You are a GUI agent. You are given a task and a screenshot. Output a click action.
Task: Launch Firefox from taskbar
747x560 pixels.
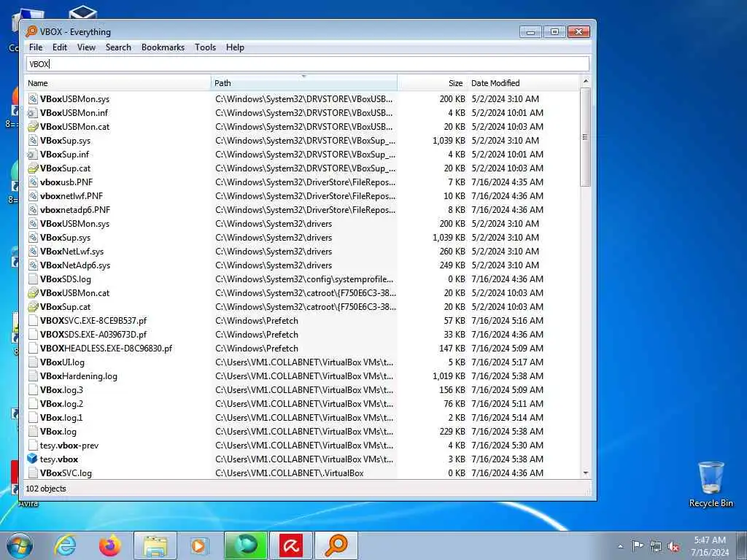tap(109, 545)
